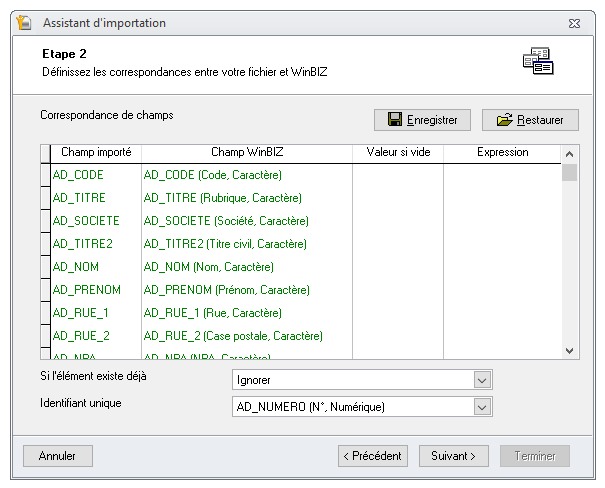This screenshot has width=605, height=488.
Task: Cancel the import with Annuler
Action: tap(57, 456)
